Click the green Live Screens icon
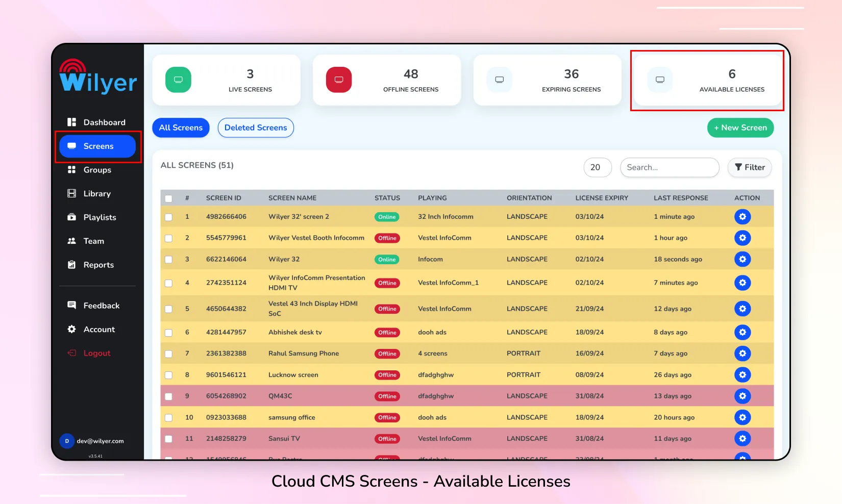This screenshot has height=504, width=842. [178, 80]
